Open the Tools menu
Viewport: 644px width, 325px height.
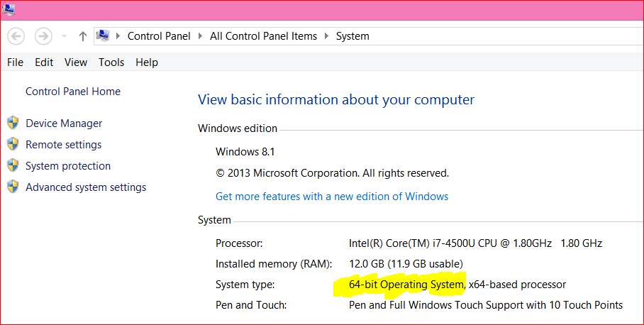[111, 62]
